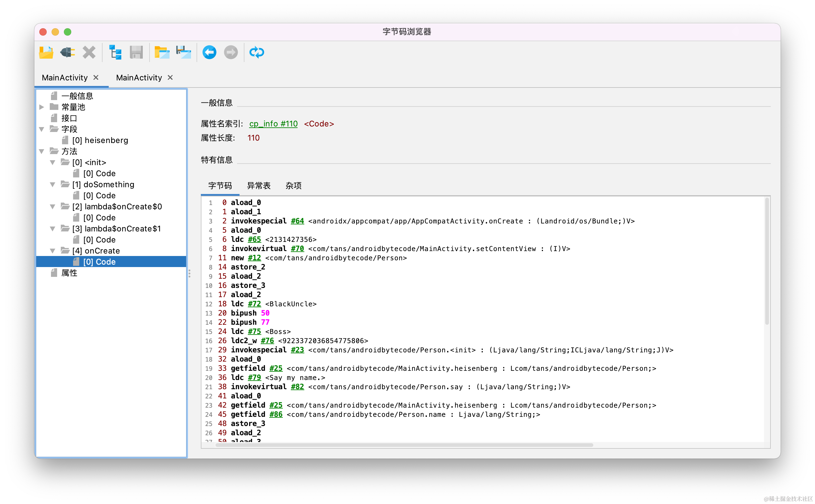Select [0] Code under doSomething

click(x=99, y=195)
